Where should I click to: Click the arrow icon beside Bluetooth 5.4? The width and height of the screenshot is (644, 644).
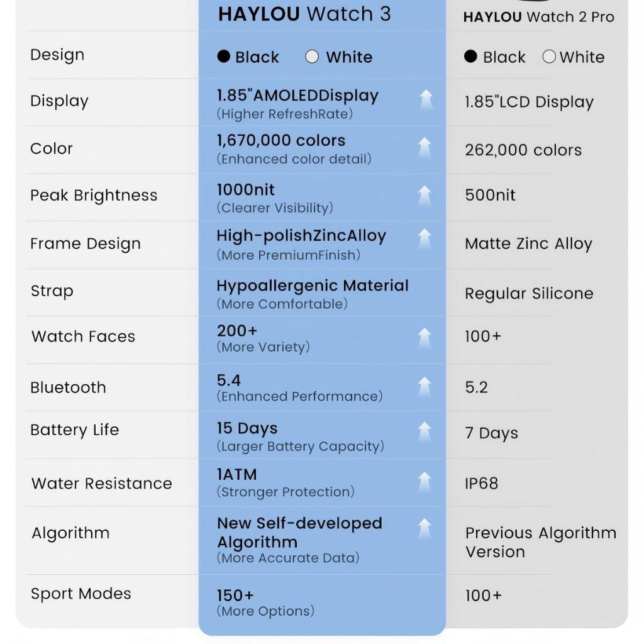[425, 386]
